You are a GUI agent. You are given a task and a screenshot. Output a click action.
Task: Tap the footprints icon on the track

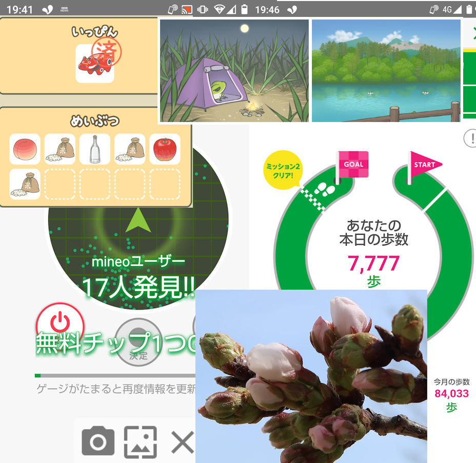click(324, 189)
